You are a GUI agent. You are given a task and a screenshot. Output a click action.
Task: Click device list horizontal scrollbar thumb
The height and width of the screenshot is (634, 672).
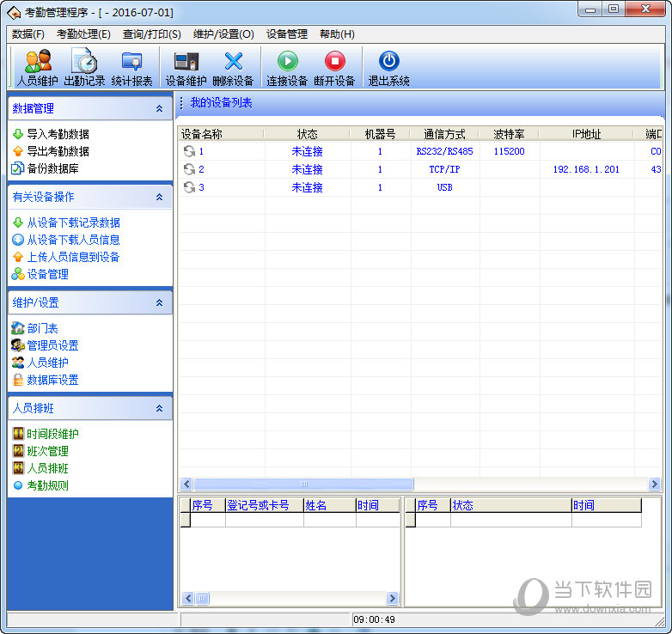(x=304, y=484)
